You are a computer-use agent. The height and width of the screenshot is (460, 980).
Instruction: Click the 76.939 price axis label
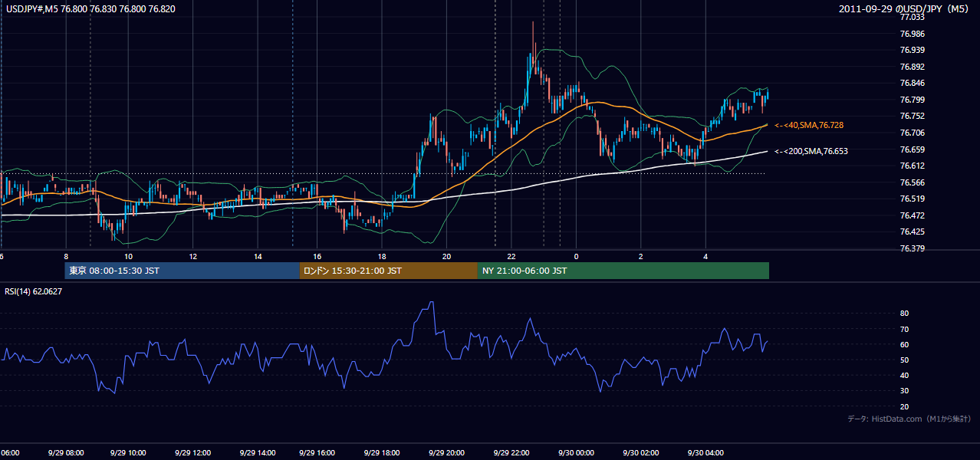point(912,50)
